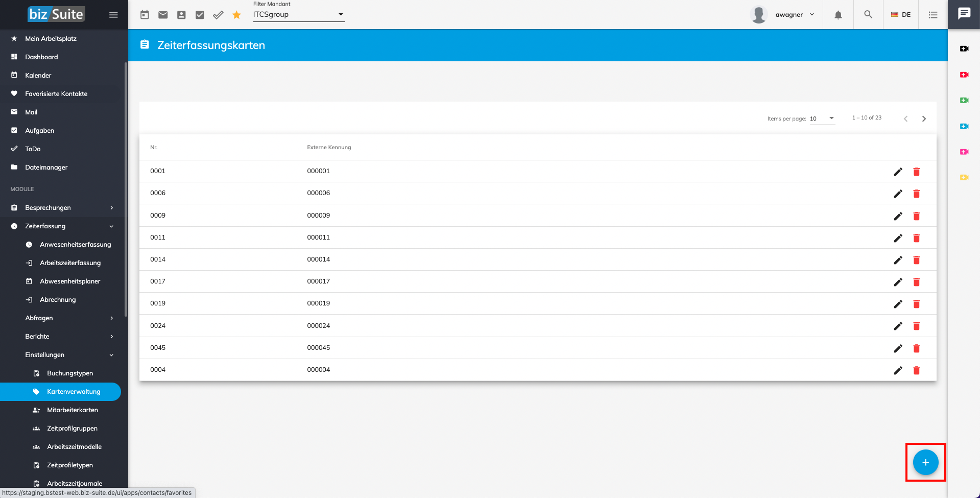The width and height of the screenshot is (980, 498).
Task: Select Dashboard from the sidebar
Action: [x=41, y=57]
